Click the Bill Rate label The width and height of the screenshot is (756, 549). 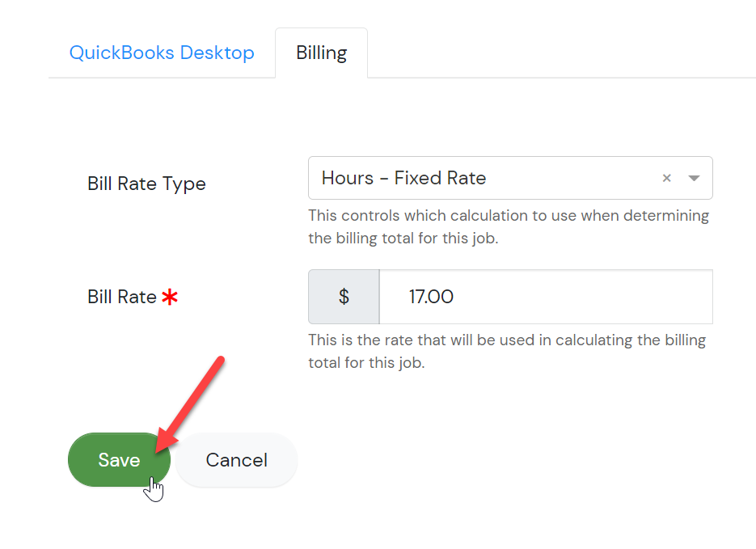click(122, 297)
